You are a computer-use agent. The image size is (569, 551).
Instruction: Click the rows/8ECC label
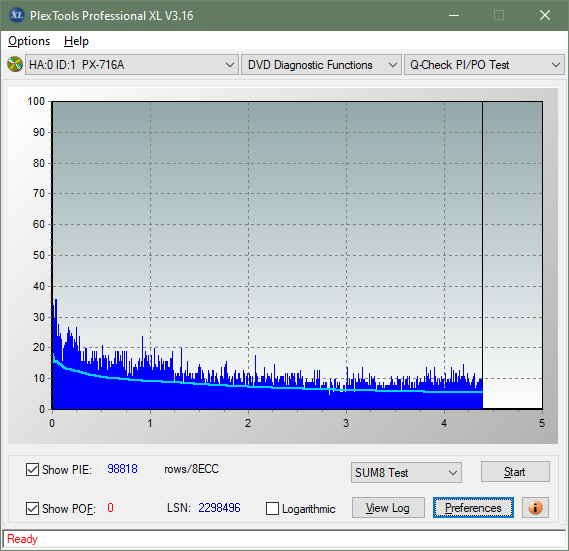pyautogui.click(x=191, y=469)
